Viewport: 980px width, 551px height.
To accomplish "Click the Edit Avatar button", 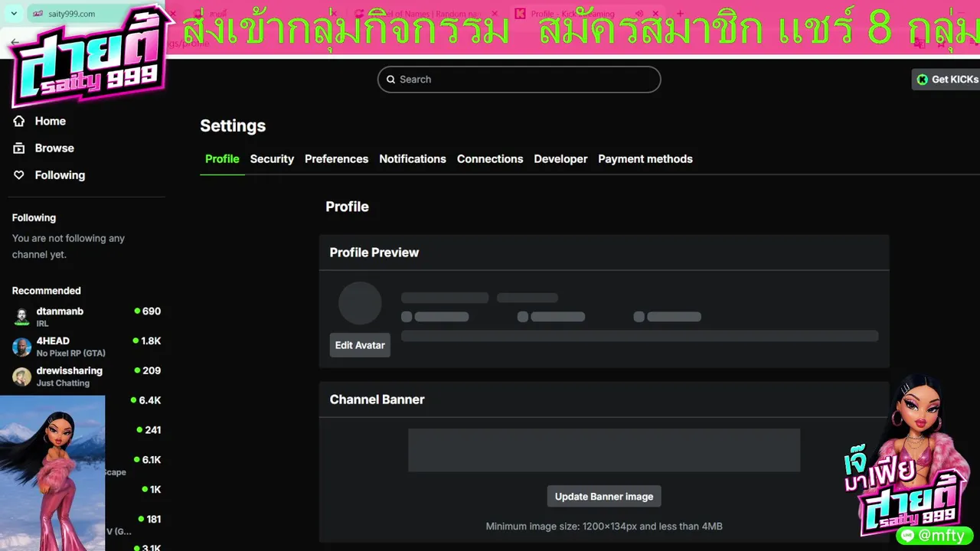I will (x=360, y=345).
